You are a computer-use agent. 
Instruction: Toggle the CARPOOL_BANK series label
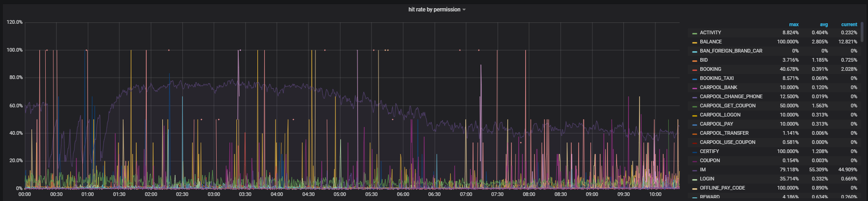pos(719,87)
